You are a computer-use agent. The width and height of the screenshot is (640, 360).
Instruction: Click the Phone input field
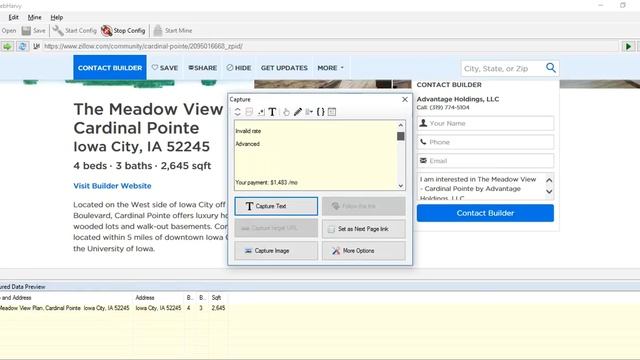[x=485, y=142]
